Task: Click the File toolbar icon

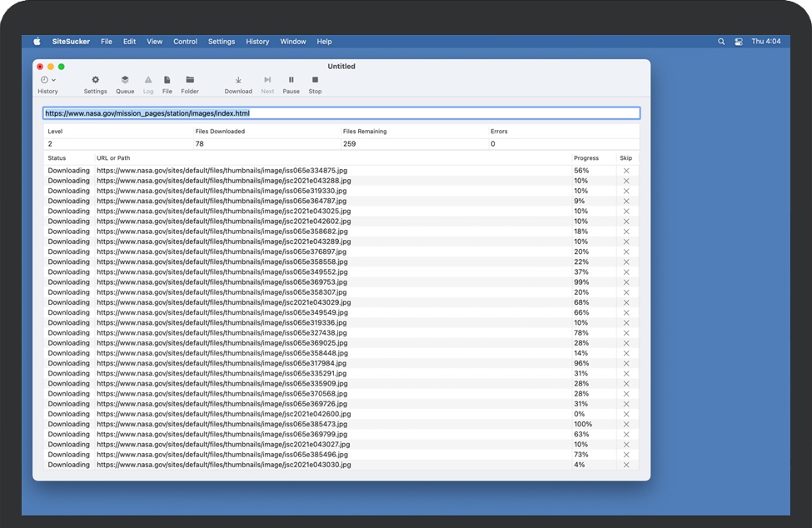Action: coord(167,80)
